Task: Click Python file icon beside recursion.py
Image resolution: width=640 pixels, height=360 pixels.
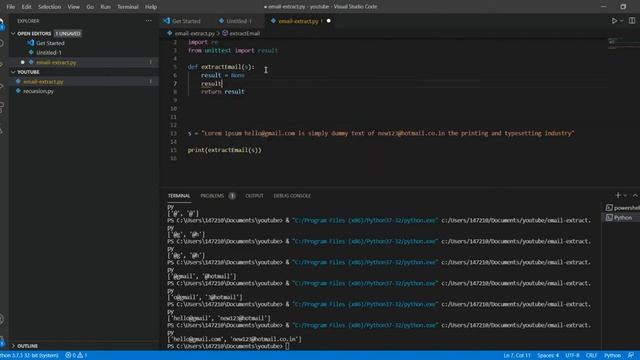Action: click(x=18, y=91)
